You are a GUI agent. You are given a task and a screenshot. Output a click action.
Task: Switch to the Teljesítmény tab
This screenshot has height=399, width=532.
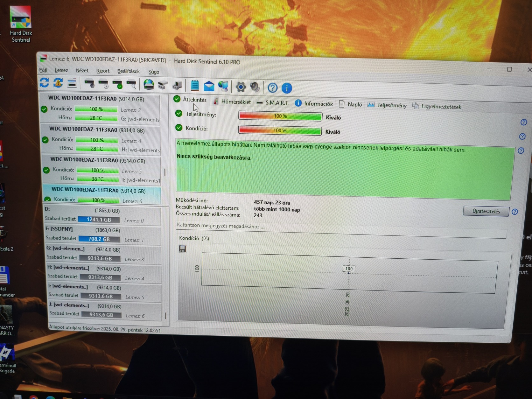coord(387,105)
